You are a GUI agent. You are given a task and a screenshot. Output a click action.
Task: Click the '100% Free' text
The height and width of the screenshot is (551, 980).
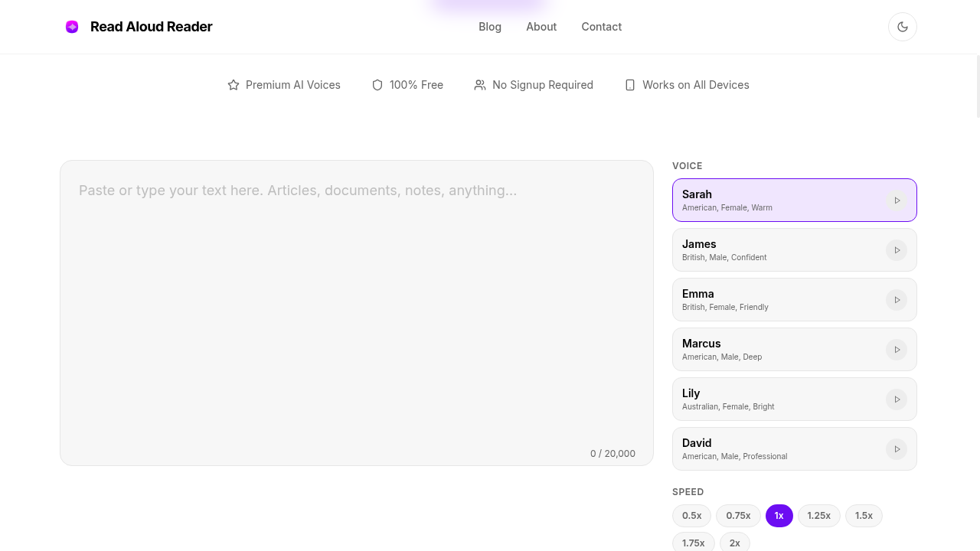[416, 85]
